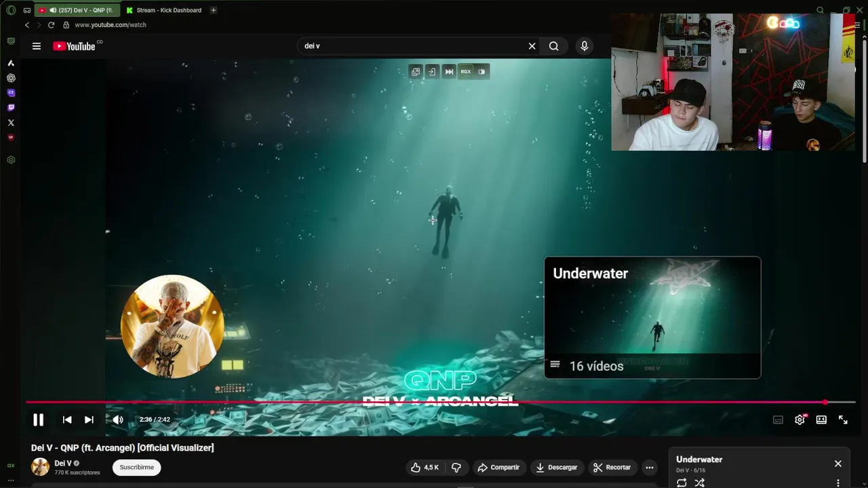Image resolution: width=868 pixels, height=488 pixels.
Task: Start voice search with microphone icon
Action: [x=585, y=46]
